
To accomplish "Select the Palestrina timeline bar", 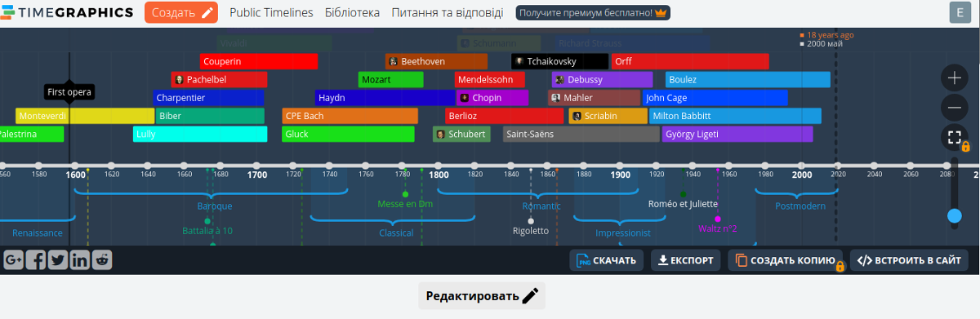I will pyautogui.click(x=32, y=134).
